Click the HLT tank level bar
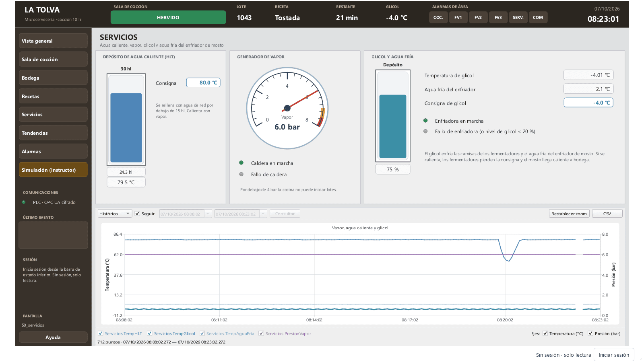This screenshot has width=644, height=362. tap(126, 119)
